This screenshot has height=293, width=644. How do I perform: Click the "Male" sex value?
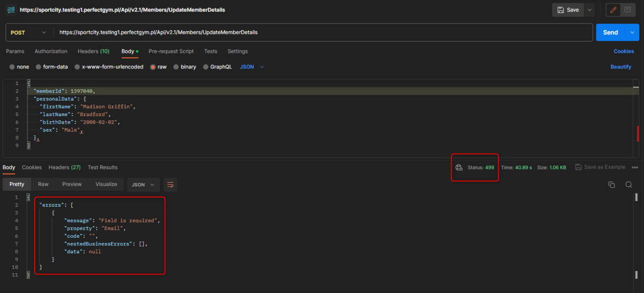(x=71, y=130)
